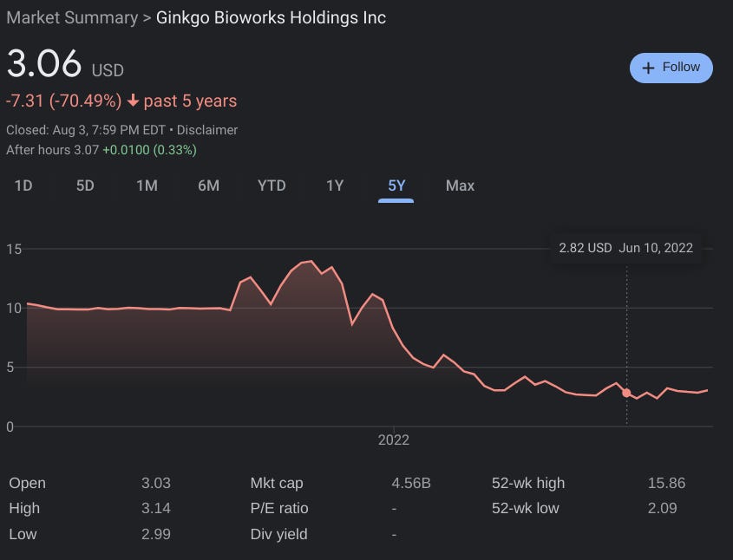Click the 3.06 current price value

click(44, 63)
